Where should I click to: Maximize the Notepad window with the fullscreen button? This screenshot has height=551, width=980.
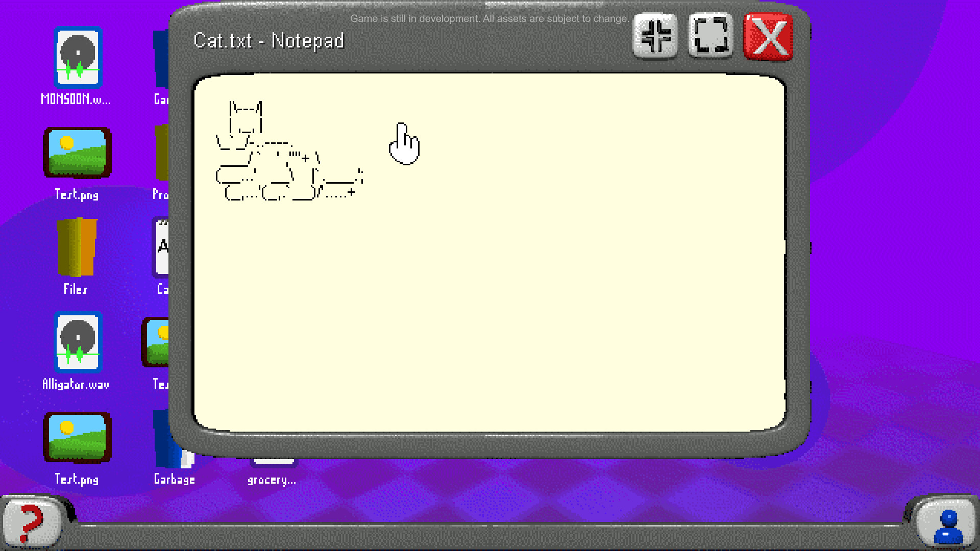(710, 35)
